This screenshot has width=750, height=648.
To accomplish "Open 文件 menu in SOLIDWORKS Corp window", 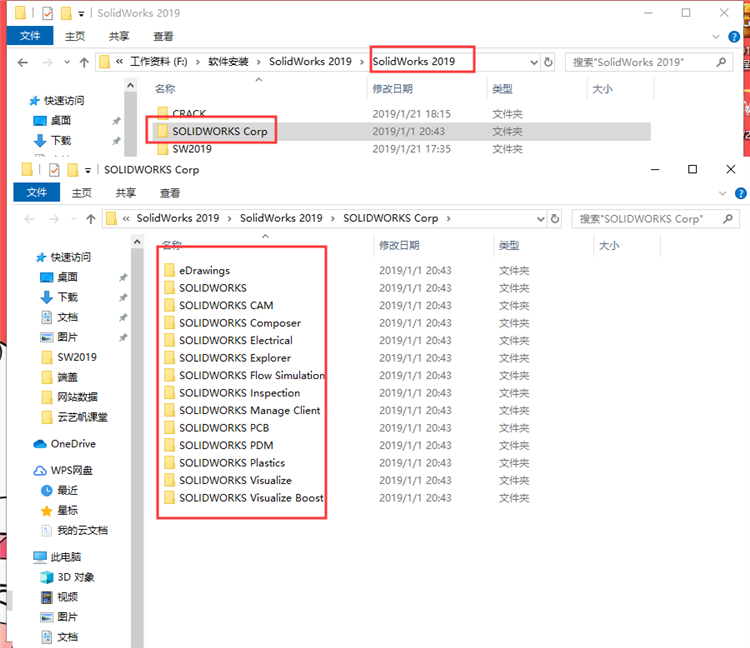I will [36, 193].
